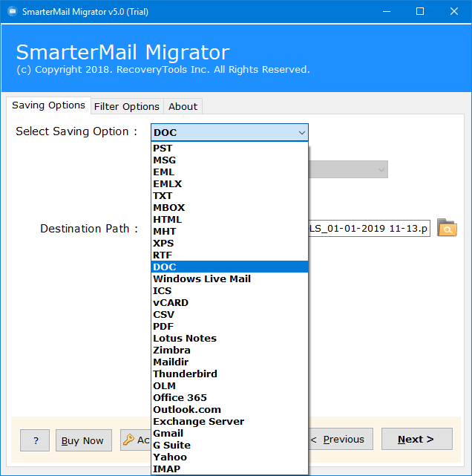
Task: Choose MSG from the saving list
Action: [x=229, y=160]
